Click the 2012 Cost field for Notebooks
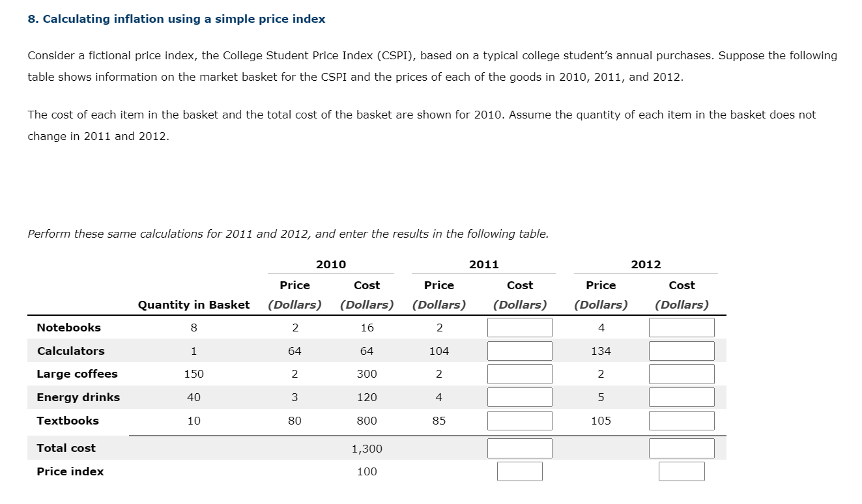Screen dimensions: 862x504 682,327
